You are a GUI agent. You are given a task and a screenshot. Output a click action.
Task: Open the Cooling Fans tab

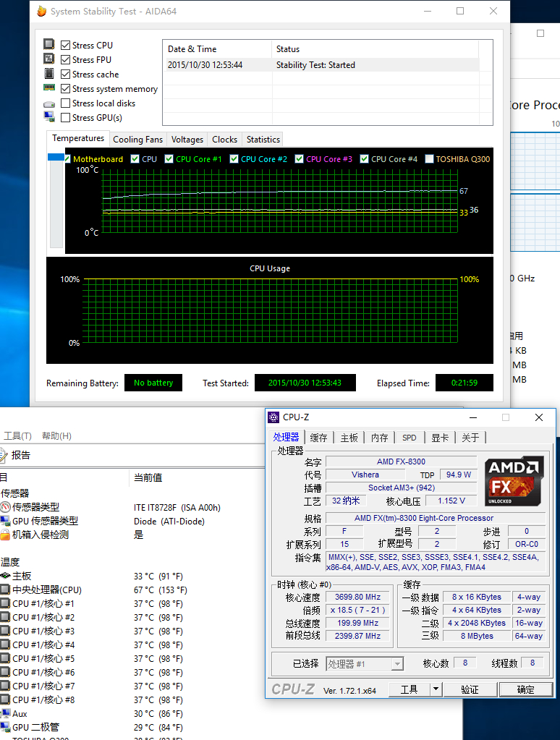(x=138, y=140)
